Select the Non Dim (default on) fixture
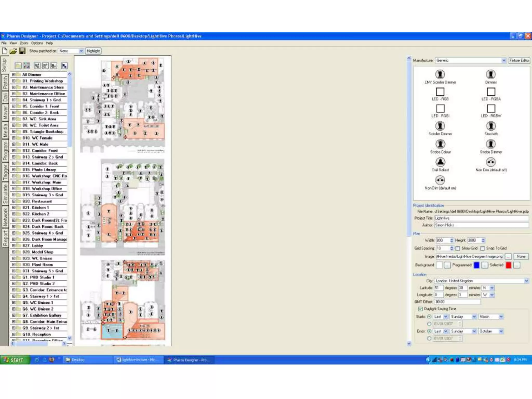The width and height of the screenshot is (532, 399). pos(440,180)
